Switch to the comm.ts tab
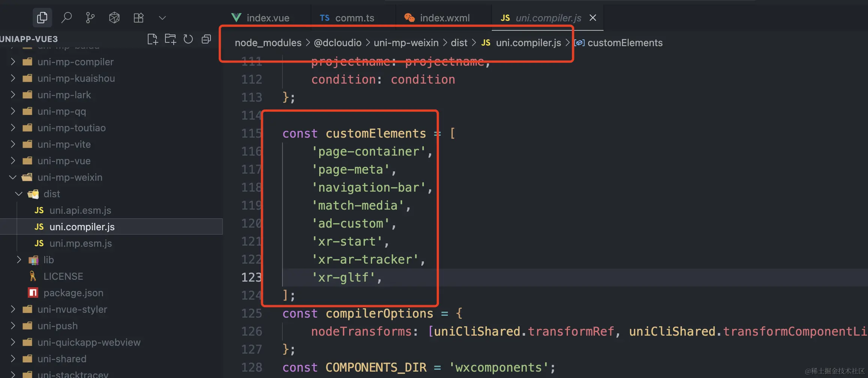This screenshot has height=378, width=868. coord(347,18)
